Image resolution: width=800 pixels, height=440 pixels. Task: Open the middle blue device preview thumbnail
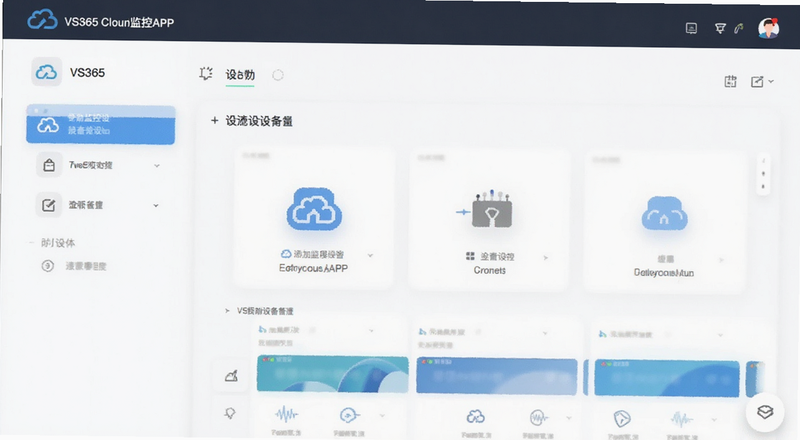coord(497,376)
